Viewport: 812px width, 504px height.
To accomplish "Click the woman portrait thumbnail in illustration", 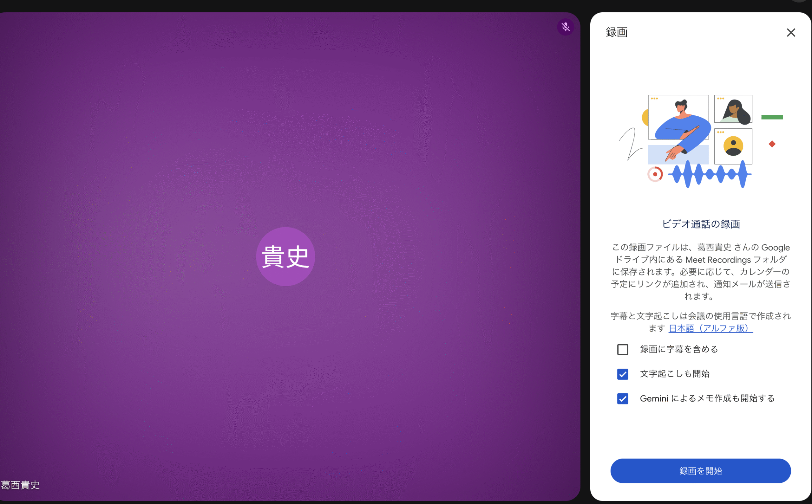I will tap(733, 109).
